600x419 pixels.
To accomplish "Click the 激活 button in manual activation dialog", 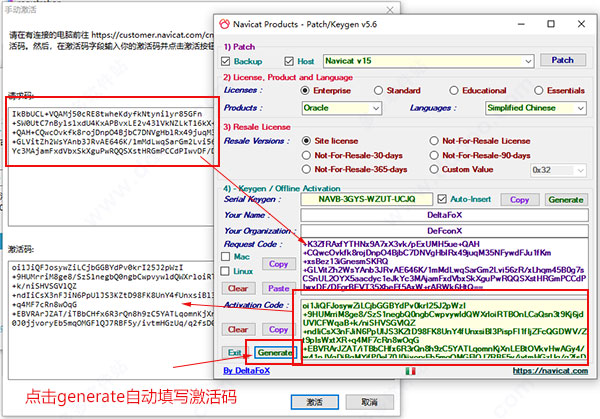I will [315, 402].
